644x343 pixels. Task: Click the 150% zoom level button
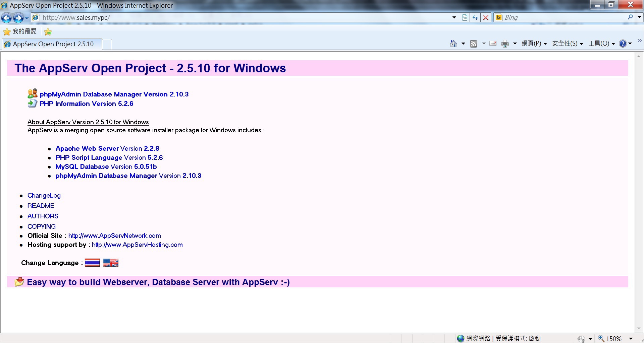pyautogui.click(x=610, y=339)
